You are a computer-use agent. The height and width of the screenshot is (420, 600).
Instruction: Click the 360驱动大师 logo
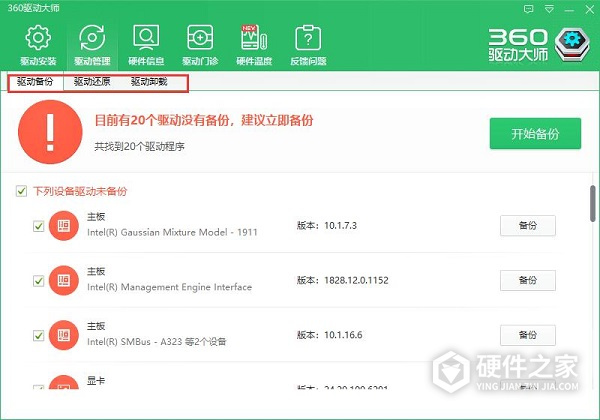539,45
